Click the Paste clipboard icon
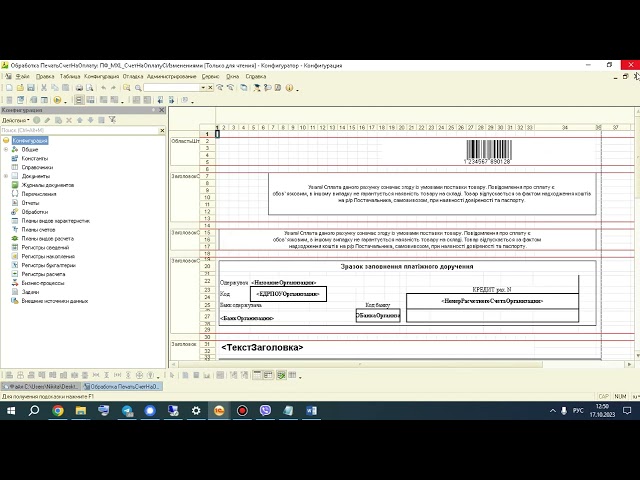 (x=65, y=88)
